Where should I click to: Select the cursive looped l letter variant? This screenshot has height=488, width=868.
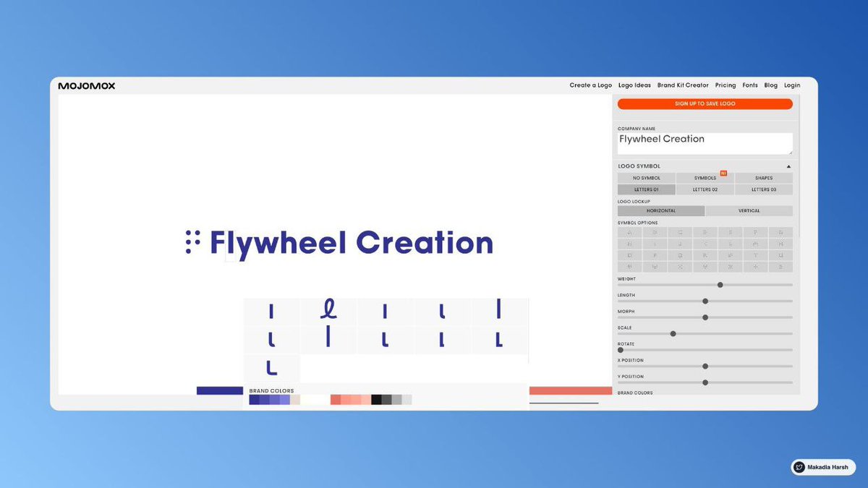tap(328, 312)
